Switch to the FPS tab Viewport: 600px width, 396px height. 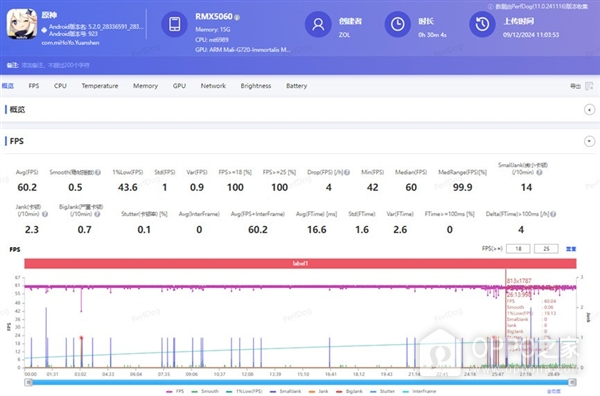(34, 86)
